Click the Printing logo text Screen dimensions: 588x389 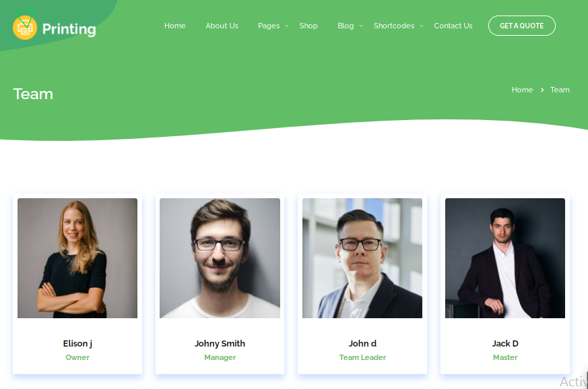[69, 29]
